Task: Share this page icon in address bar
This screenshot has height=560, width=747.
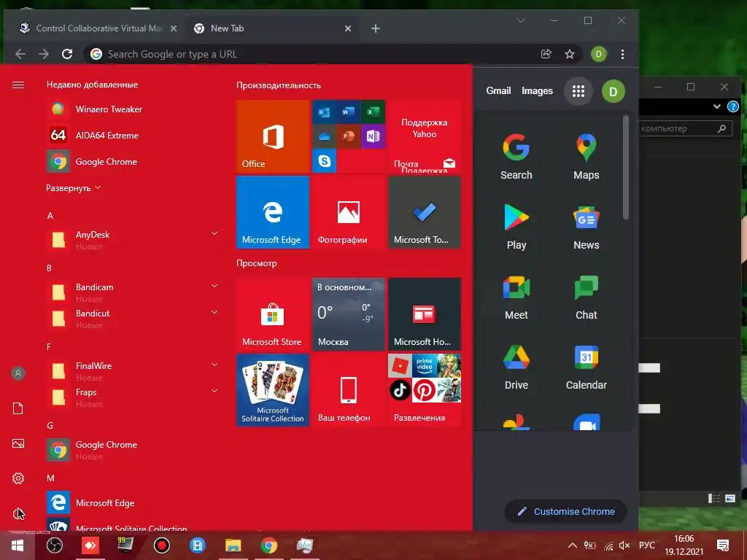Action: (x=546, y=54)
